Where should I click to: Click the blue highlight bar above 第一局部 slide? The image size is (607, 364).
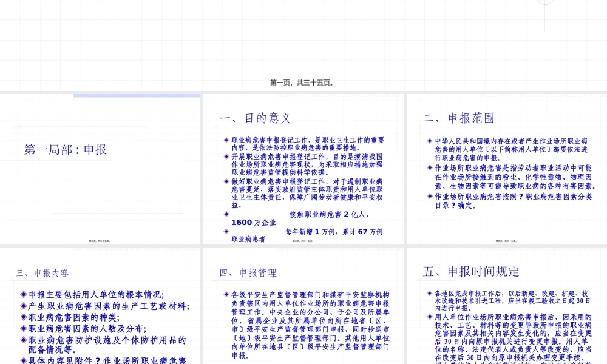coord(137,95)
